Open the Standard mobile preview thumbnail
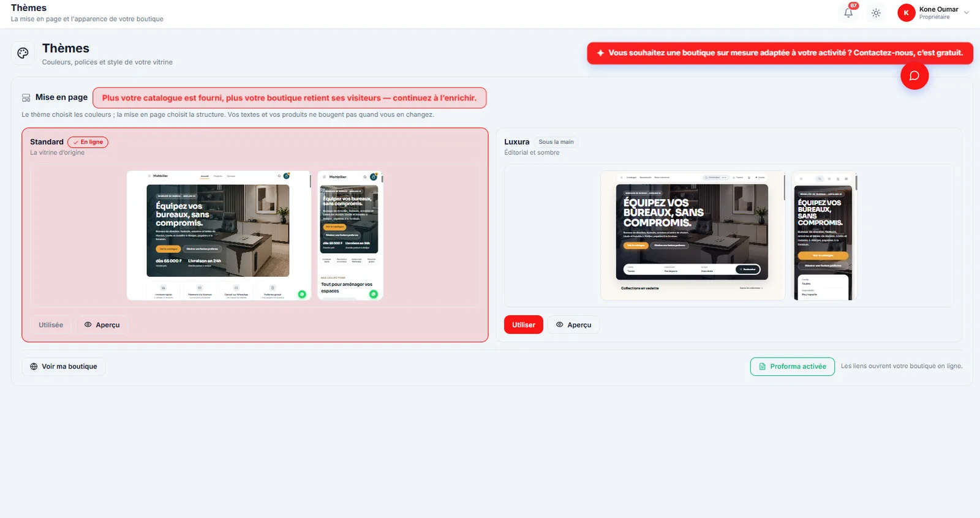The width and height of the screenshot is (980, 518). (x=350, y=236)
